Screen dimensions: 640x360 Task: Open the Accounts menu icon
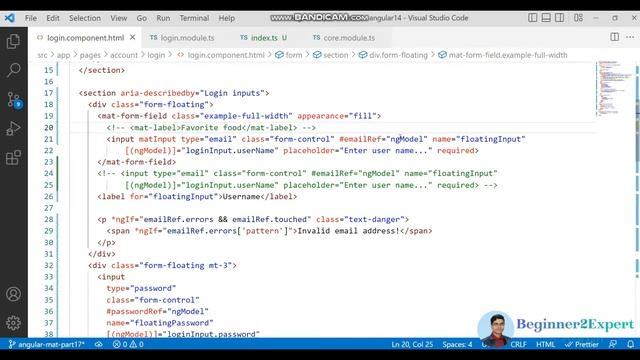coord(13,294)
